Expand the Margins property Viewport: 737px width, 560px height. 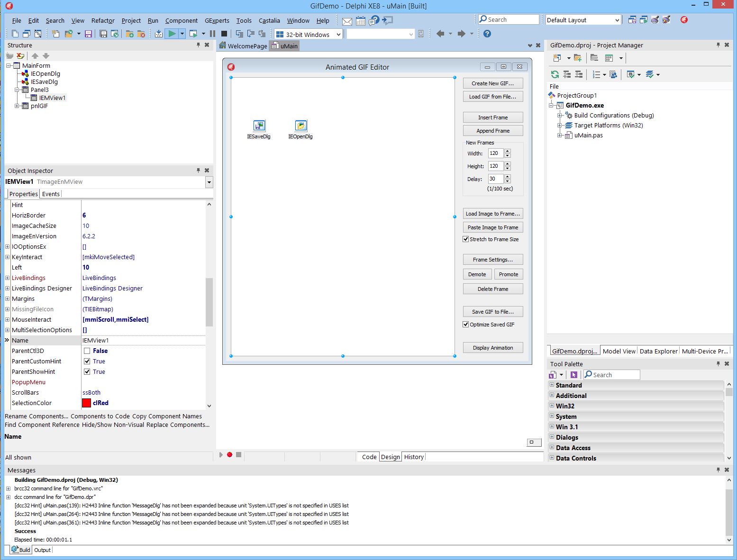[7, 299]
